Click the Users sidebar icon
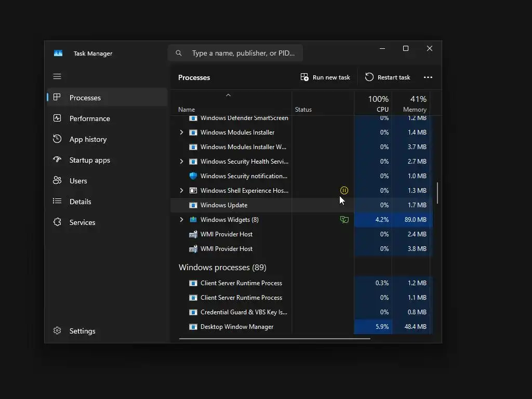The height and width of the screenshot is (399, 532). [57, 180]
